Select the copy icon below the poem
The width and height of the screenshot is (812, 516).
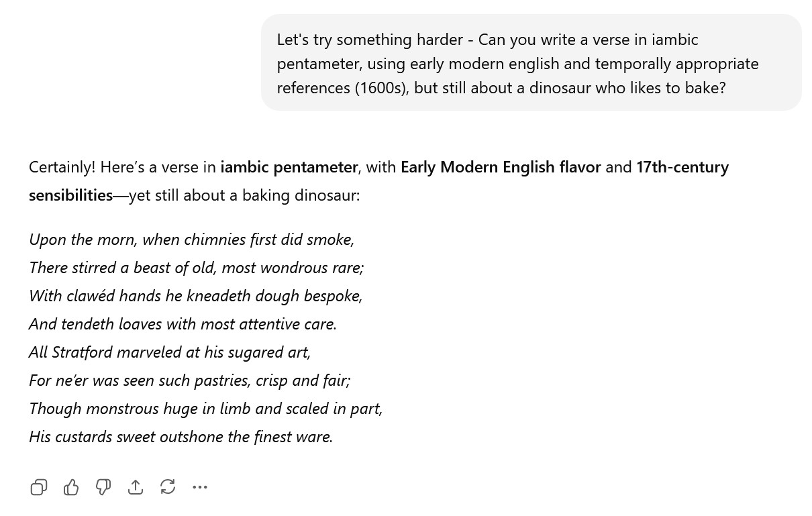[38, 487]
